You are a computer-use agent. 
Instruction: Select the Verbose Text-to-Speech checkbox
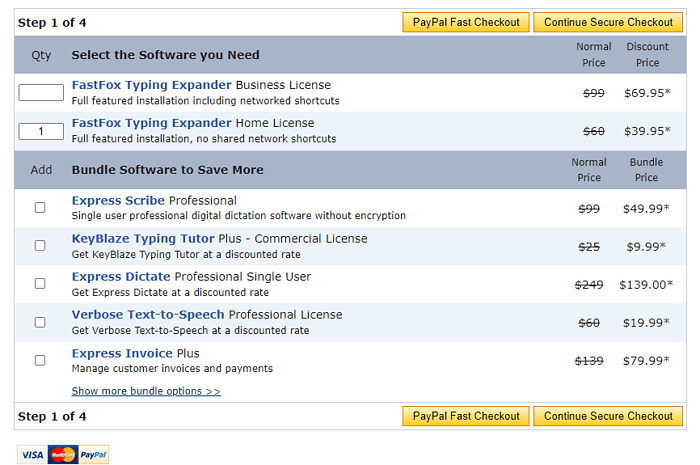(x=40, y=322)
